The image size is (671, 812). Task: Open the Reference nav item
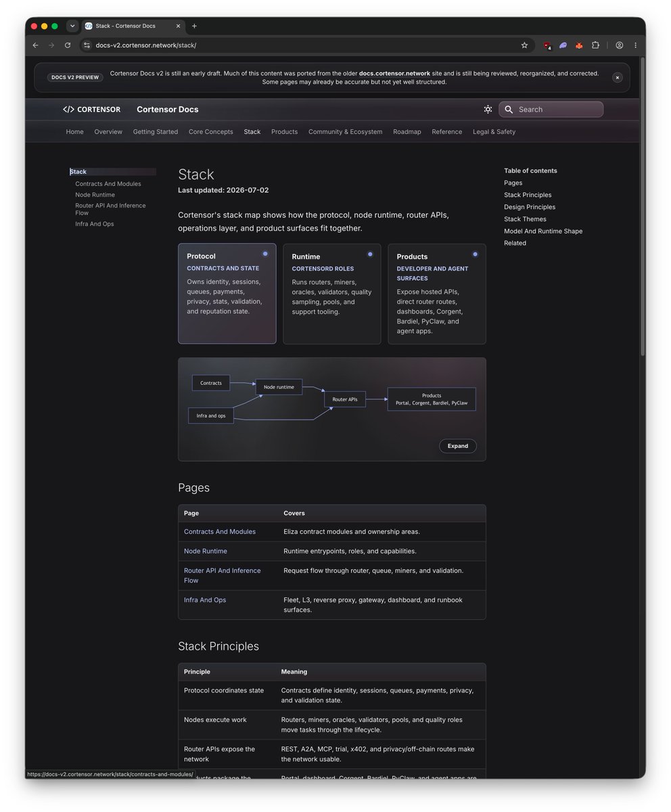tap(446, 132)
